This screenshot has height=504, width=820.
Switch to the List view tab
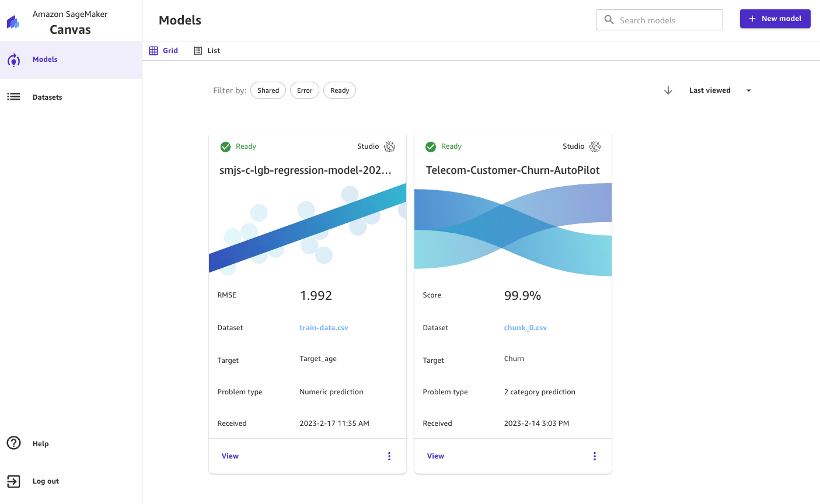(207, 51)
